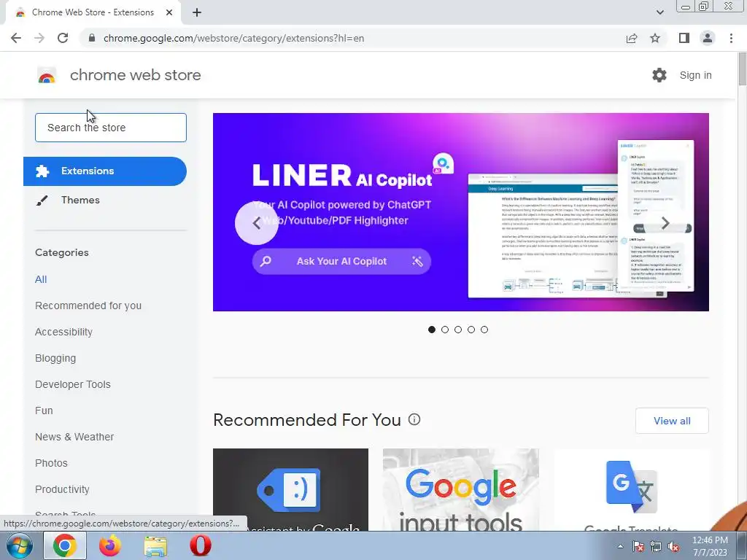Click the browser forward arrow
Image resolution: width=747 pixels, height=560 pixels.
(x=39, y=38)
